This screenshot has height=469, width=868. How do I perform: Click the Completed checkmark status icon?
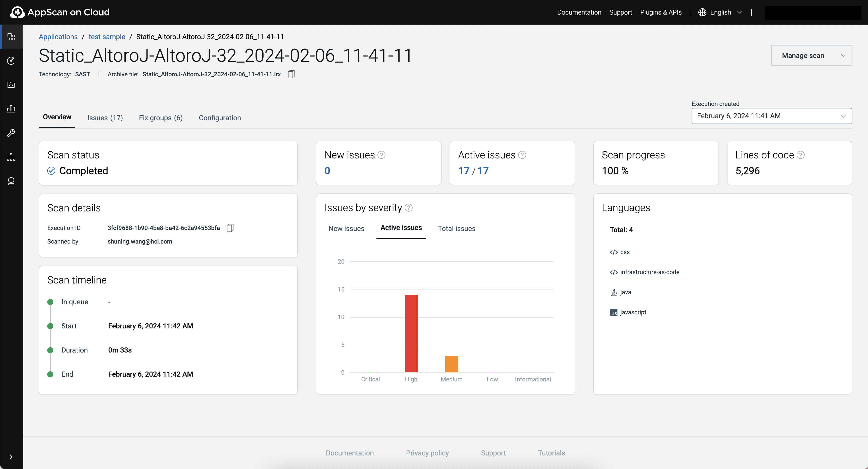pos(51,171)
